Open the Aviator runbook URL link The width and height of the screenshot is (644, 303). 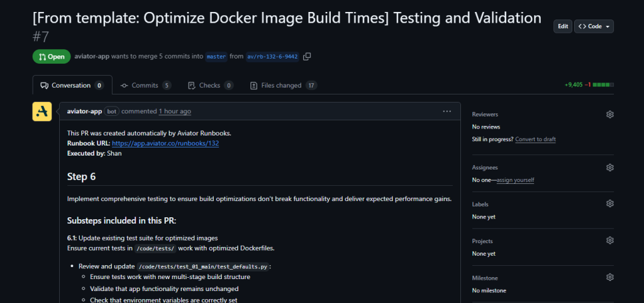coord(165,144)
